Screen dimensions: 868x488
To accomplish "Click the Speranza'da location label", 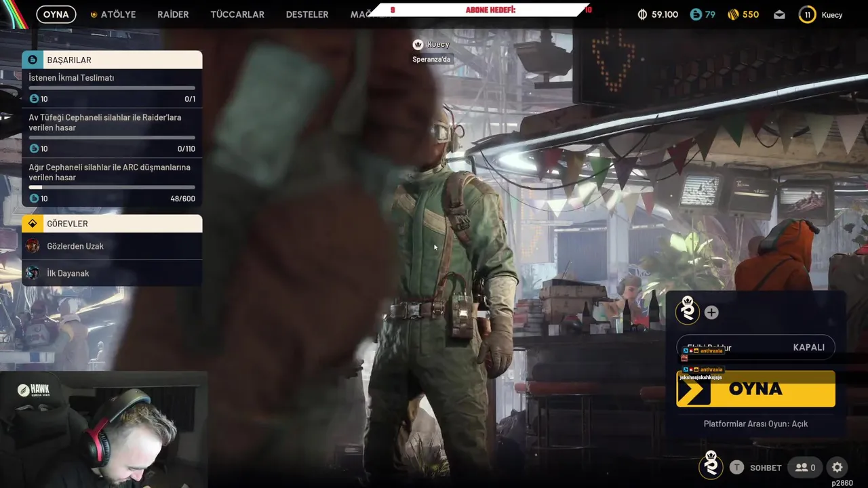I will click(x=431, y=59).
